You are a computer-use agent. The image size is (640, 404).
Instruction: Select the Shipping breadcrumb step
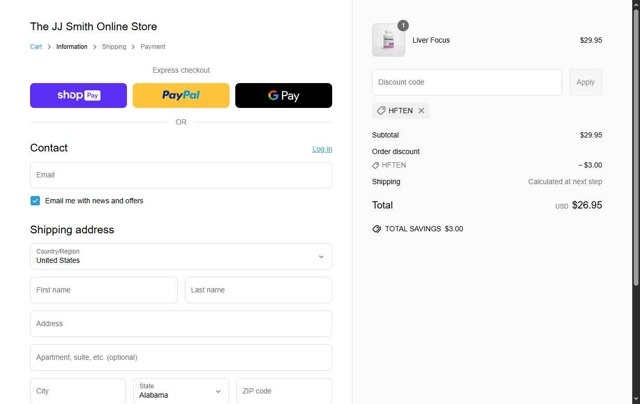coord(114,47)
